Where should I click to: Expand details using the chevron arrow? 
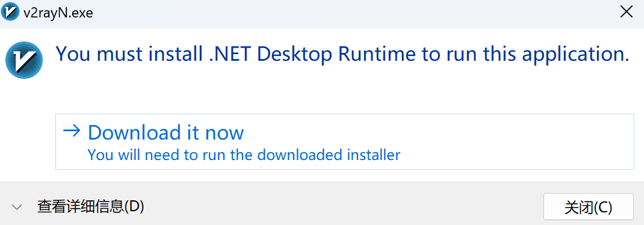pos(17,207)
